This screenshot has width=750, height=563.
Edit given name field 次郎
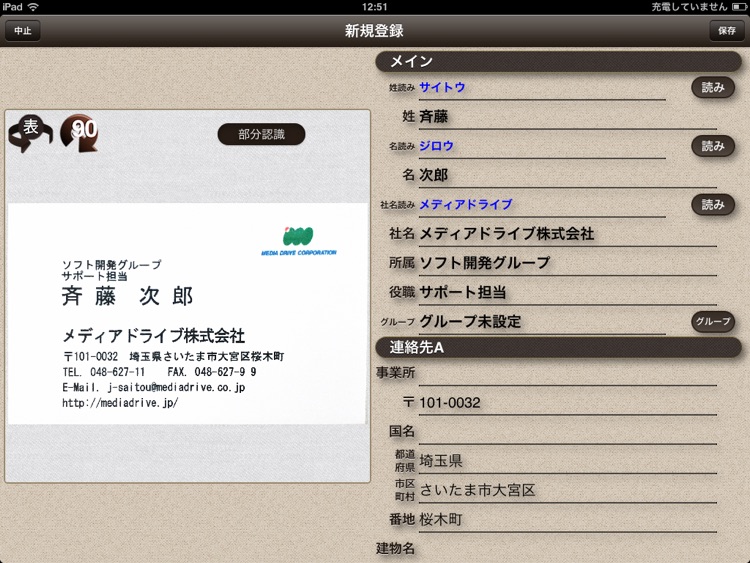click(x=568, y=176)
